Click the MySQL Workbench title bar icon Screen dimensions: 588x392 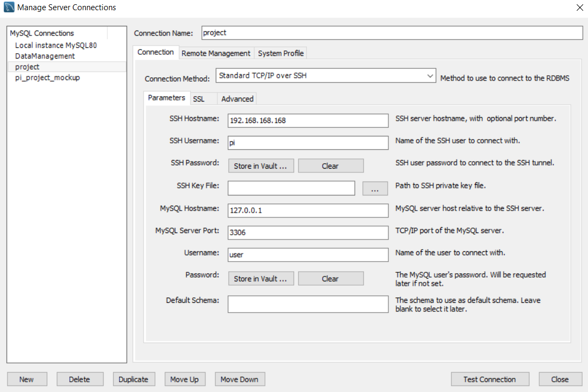point(9,7)
